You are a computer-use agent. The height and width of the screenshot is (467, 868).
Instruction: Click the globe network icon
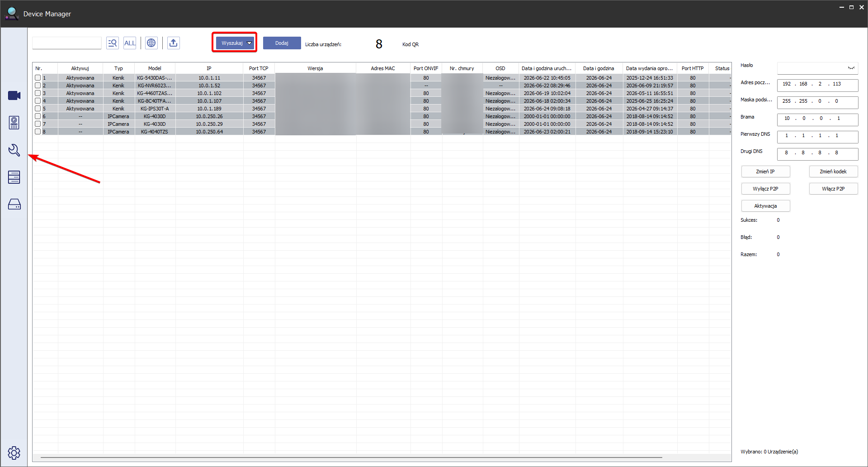pyautogui.click(x=151, y=43)
